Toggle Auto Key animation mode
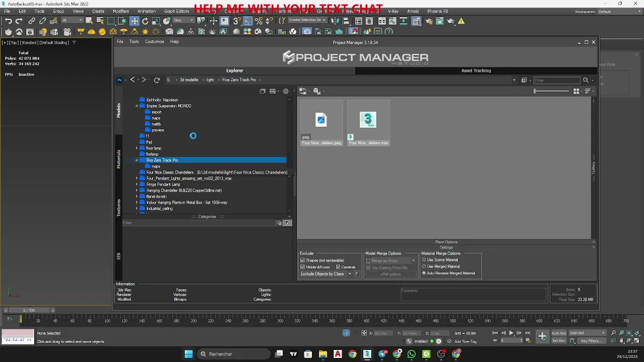The width and height of the screenshot is (644, 362). 559,333
